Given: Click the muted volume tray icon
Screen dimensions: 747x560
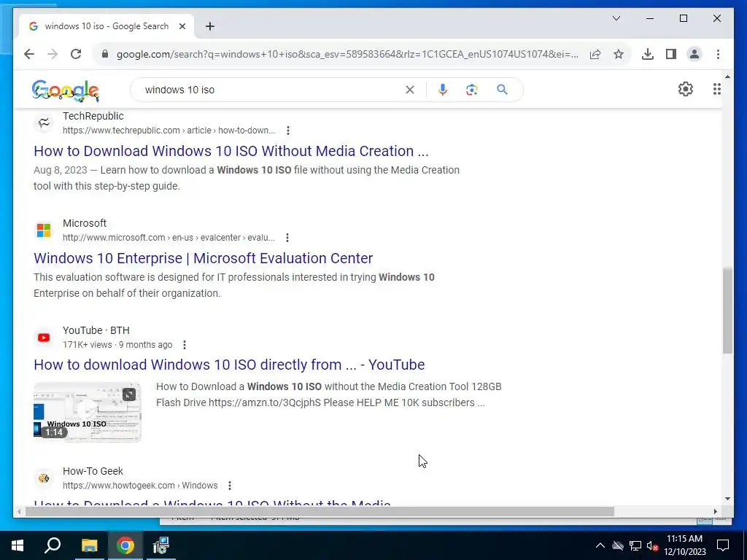Looking at the screenshot, I should coord(653,545).
